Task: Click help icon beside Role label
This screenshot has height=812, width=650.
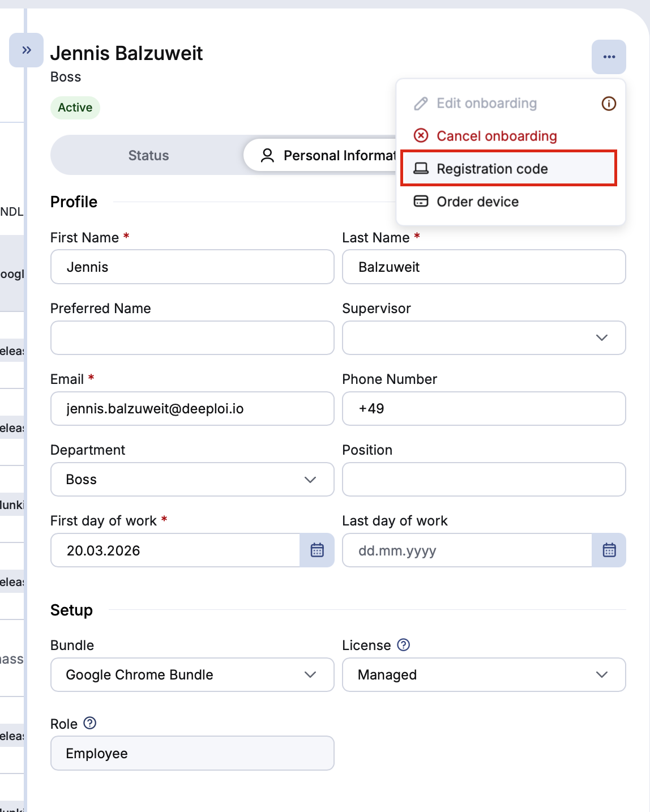Action: pyautogui.click(x=90, y=723)
